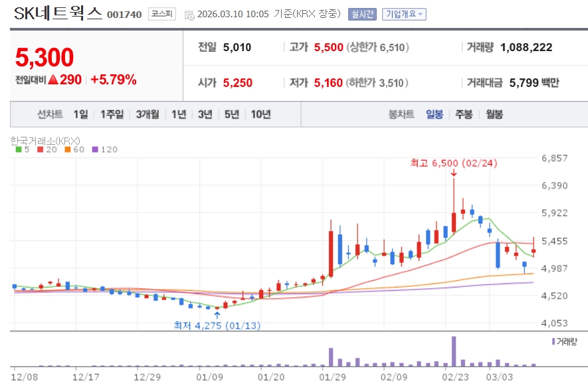The image size is (588, 391).
Task: Switch to 일봉 candle chart
Action: click(x=435, y=114)
